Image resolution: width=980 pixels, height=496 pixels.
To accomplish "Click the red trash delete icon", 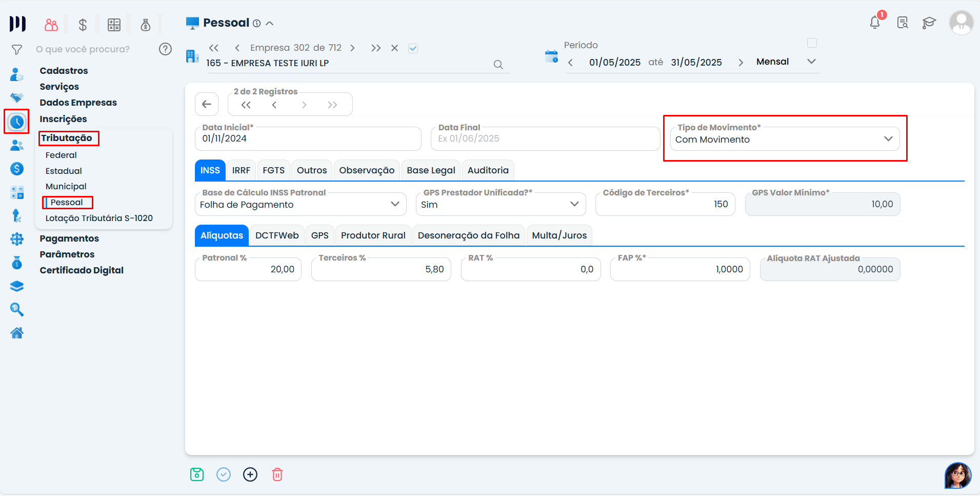I will point(277,474).
